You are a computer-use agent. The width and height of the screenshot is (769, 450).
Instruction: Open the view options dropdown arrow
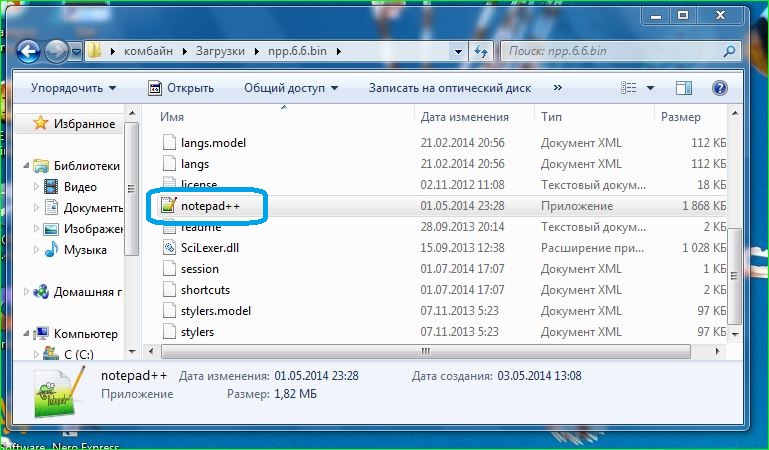[650, 88]
